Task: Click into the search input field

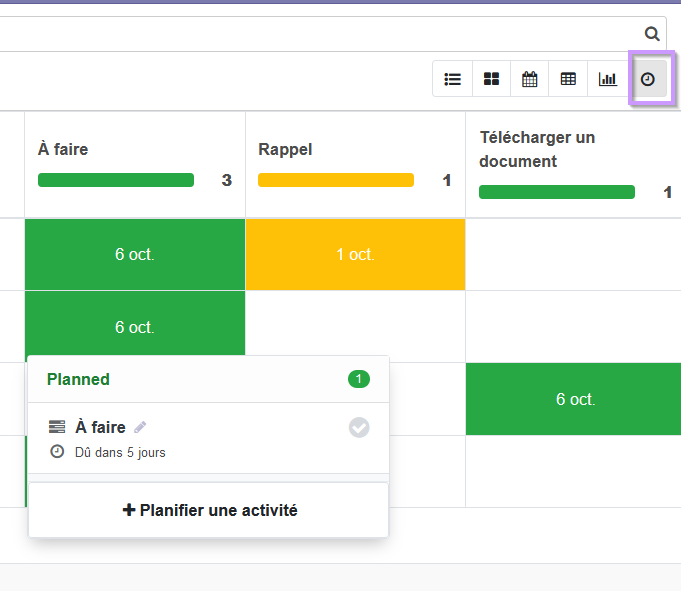Action: (319, 34)
